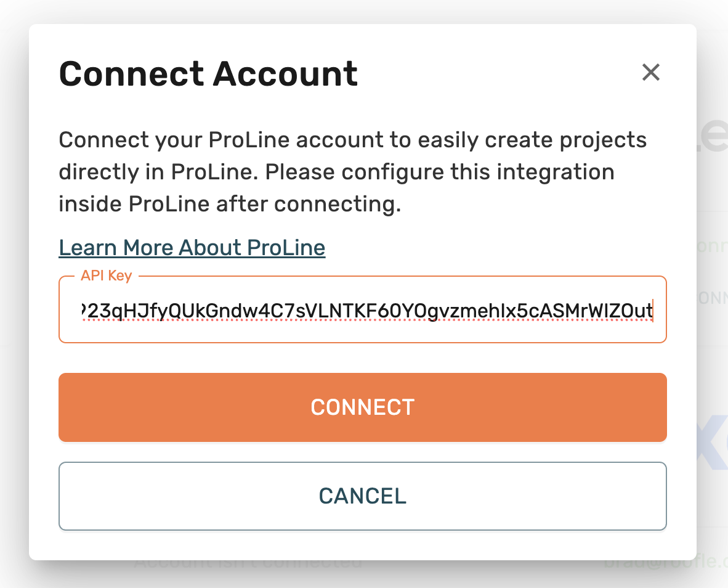Image resolution: width=728 pixels, height=588 pixels.
Task: Click the dimmed backdrop above the dialog
Action: [363, 11]
